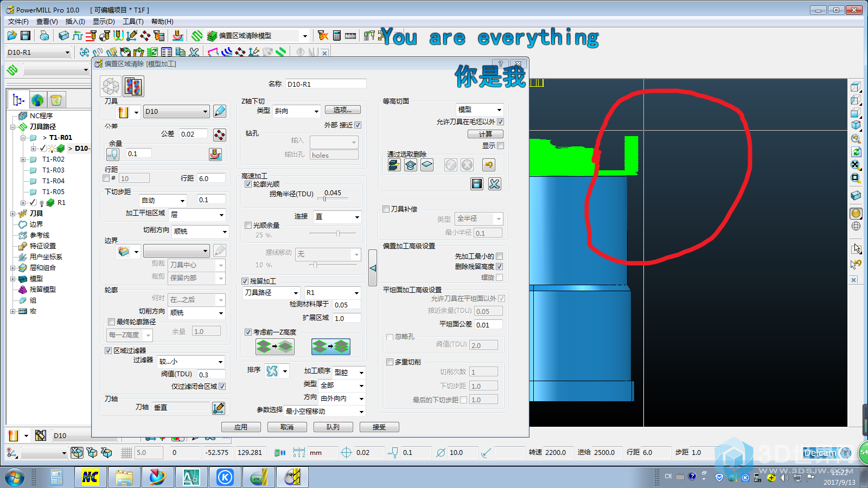Open 加工平坦区域 层 dropdown
868x488 pixels.
click(x=196, y=215)
